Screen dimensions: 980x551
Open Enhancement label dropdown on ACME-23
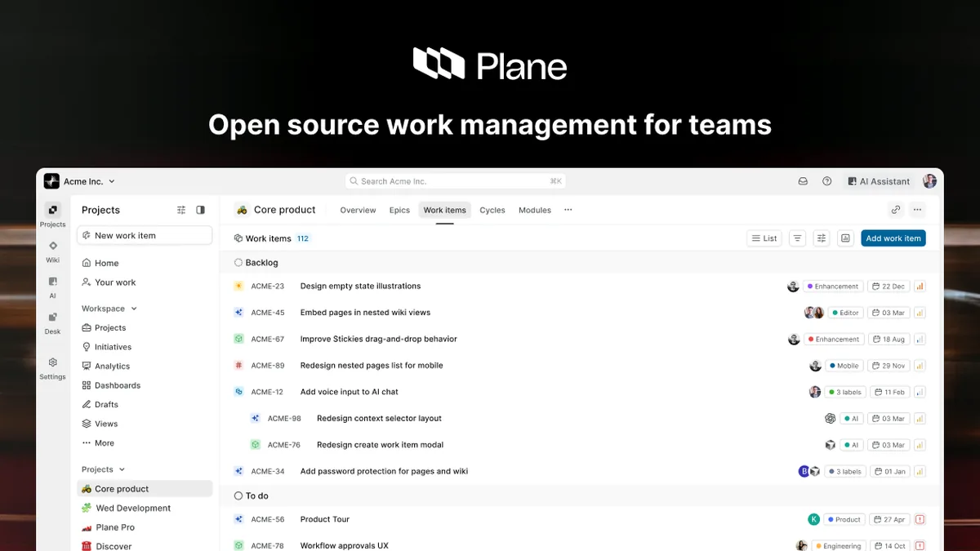coord(833,287)
